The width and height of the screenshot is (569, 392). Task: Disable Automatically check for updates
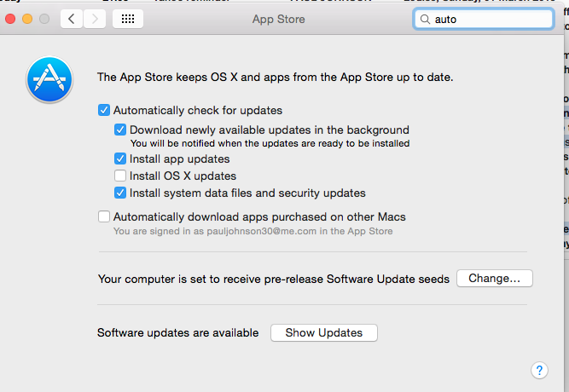(x=104, y=110)
